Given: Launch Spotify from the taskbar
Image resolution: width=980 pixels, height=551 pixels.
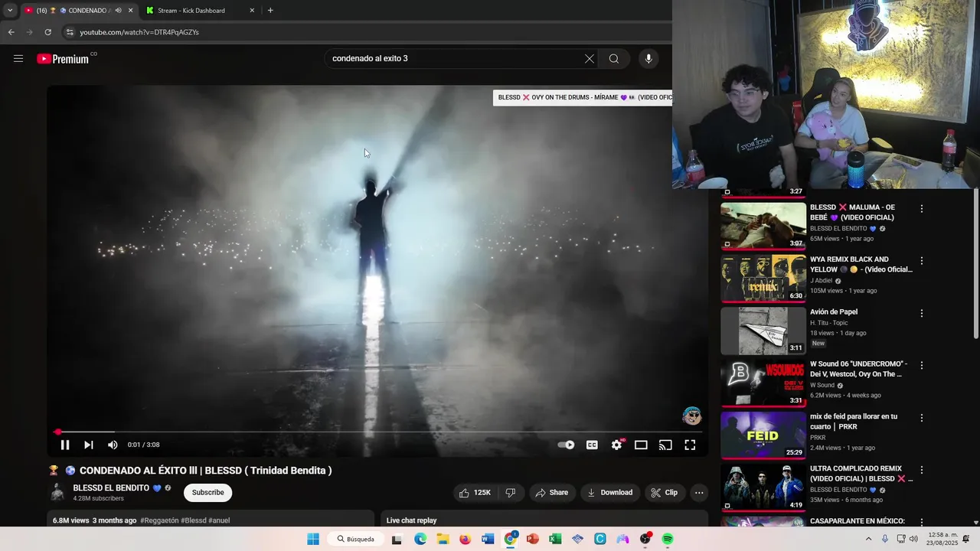Looking at the screenshot, I should pos(668,539).
